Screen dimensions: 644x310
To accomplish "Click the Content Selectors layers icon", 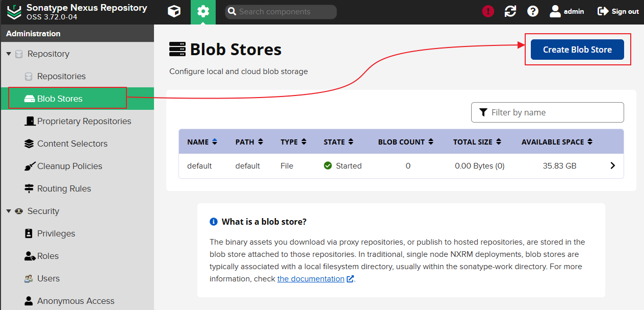I will click(29, 144).
